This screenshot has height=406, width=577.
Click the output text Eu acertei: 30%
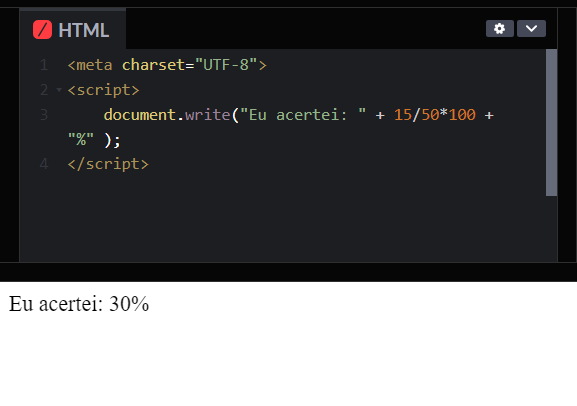tap(79, 304)
